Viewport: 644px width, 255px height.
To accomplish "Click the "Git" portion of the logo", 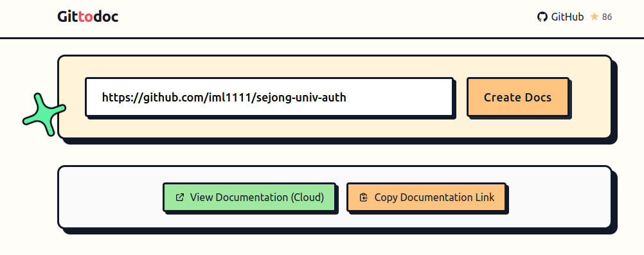I will pyautogui.click(x=67, y=17).
